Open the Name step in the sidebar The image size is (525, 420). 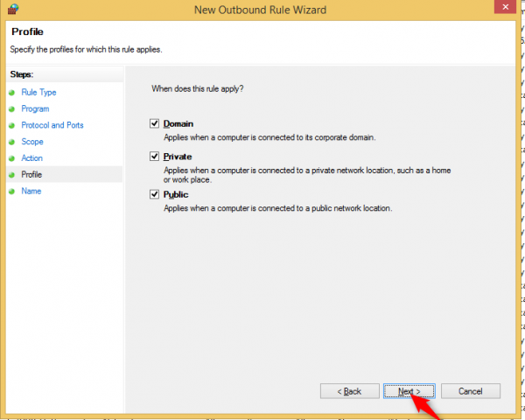(x=31, y=192)
